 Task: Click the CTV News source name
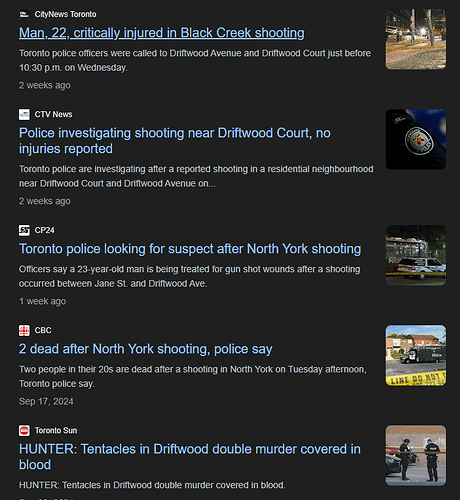[53, 114]
